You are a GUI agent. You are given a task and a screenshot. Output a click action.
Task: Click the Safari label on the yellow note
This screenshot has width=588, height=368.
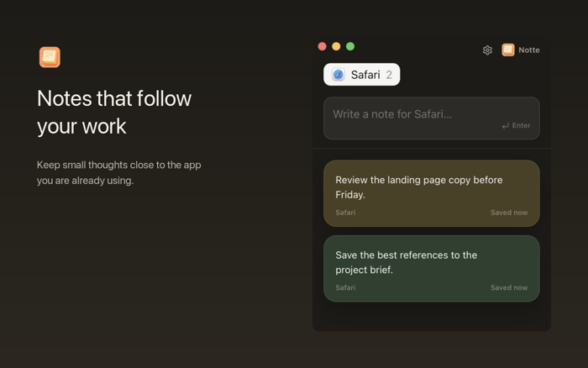pyautogui.click(x=345, y=213)
